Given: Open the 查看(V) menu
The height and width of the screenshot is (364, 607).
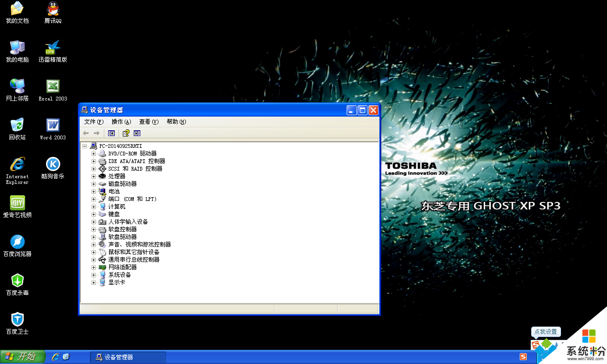Looking at the screenshot, I should click(148, 122).
